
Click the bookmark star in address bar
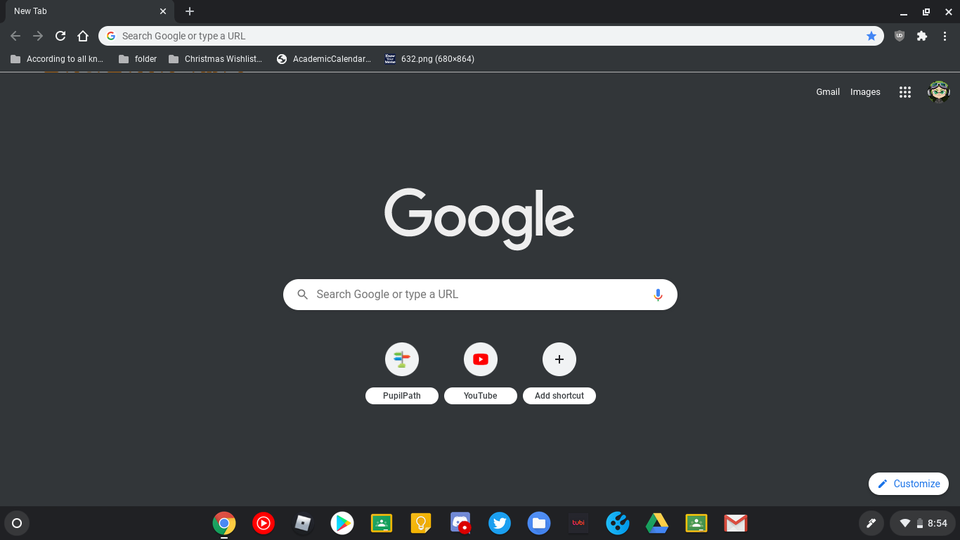click(x=871, y=36)
